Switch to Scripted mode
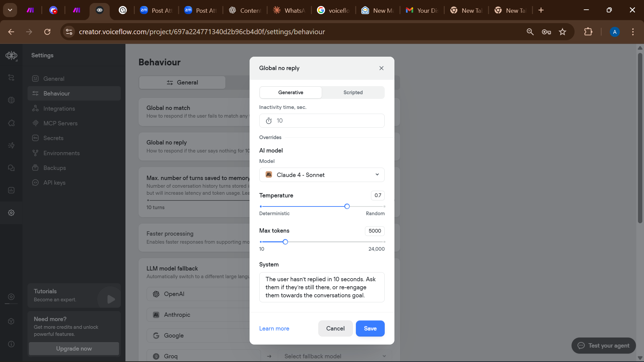The width and height of the screenshot is (644, 362). 353,93
